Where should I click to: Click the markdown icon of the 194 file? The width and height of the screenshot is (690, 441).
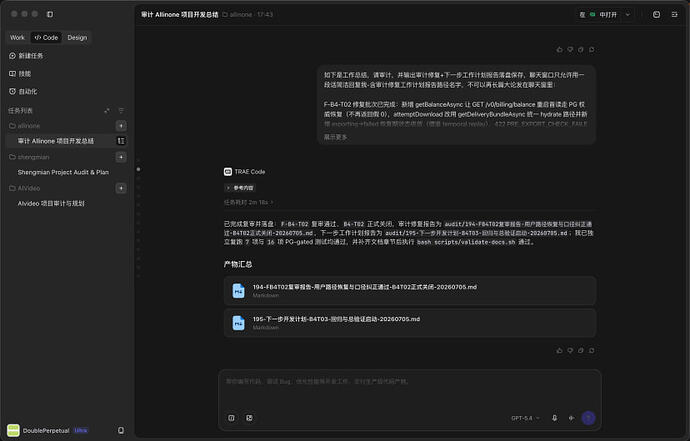point(239,291)
